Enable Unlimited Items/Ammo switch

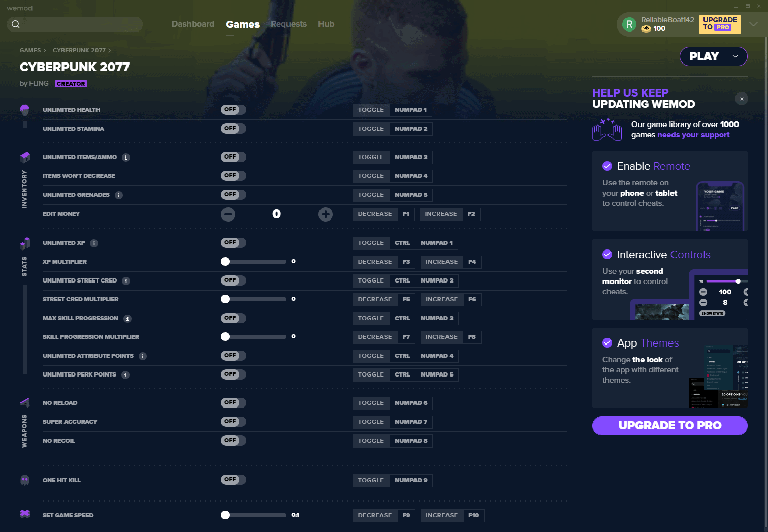234,157
